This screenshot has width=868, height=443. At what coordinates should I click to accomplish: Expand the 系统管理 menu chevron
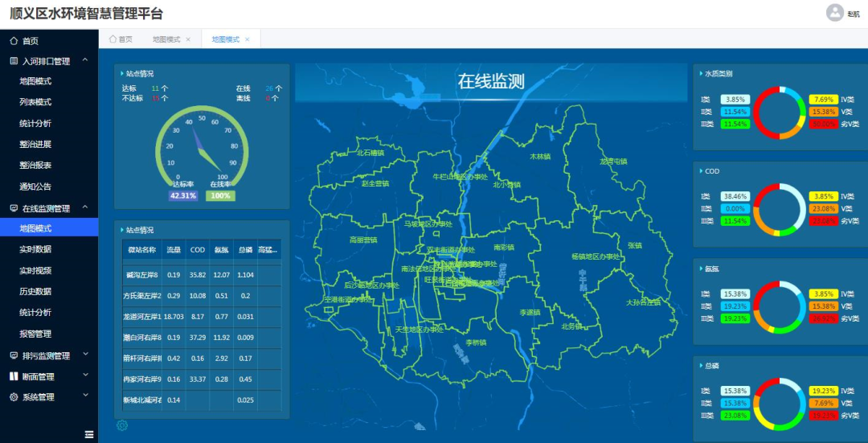(x=85, y=397)
